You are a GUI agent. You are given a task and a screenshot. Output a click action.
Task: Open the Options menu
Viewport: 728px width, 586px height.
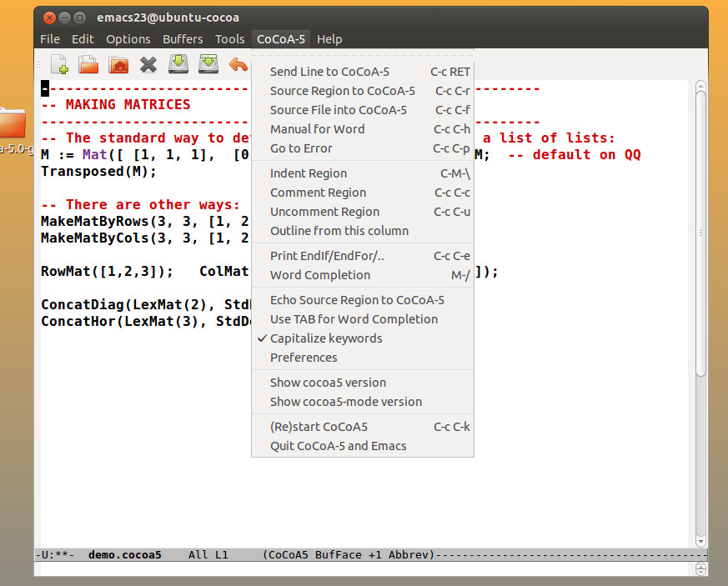coord(128,39)
